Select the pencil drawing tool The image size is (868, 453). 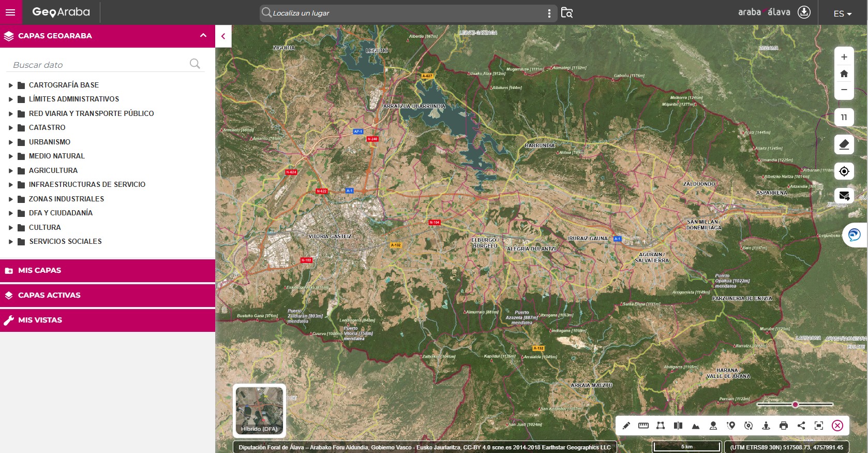(626, 426)
